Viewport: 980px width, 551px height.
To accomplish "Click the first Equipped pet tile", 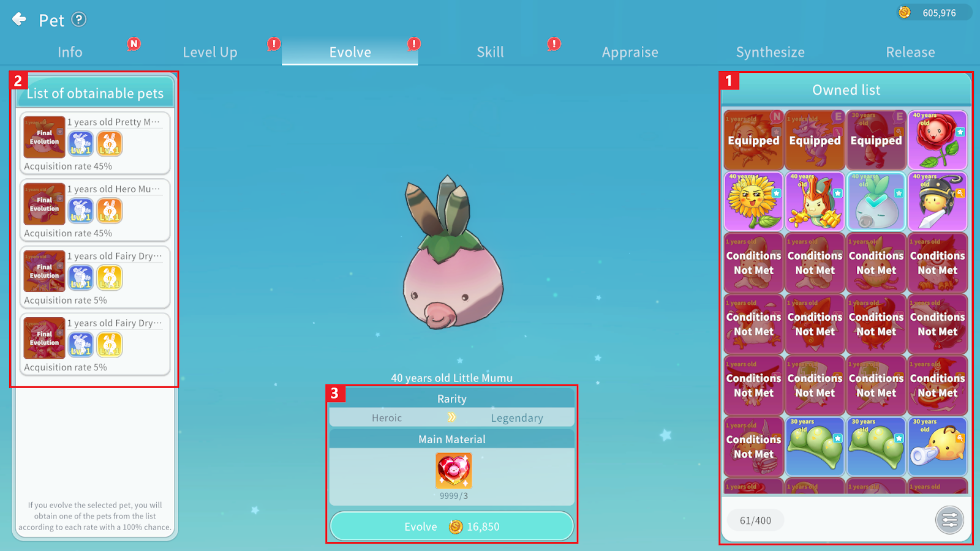I will coord(753,140).
